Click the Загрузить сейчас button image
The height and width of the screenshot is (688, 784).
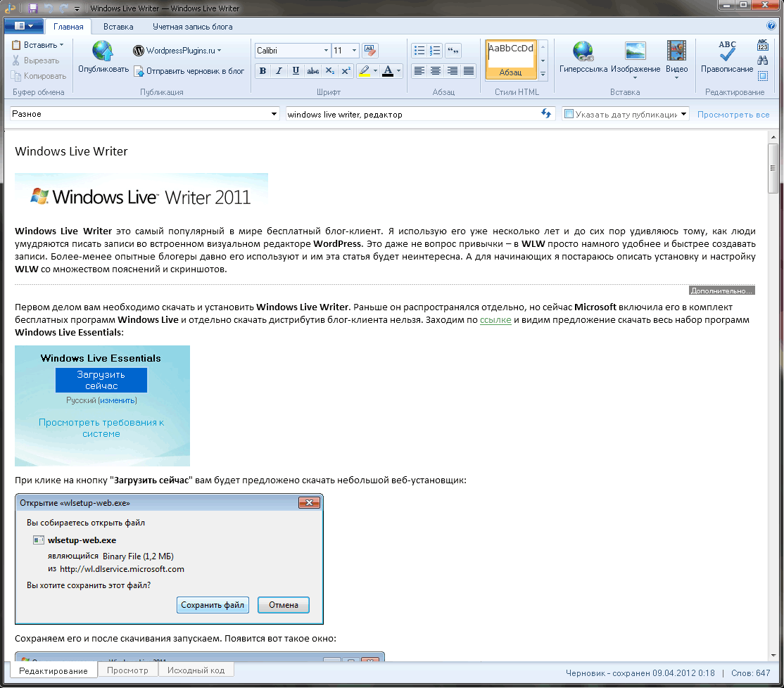pyautogui.click(x=101, y=380)
